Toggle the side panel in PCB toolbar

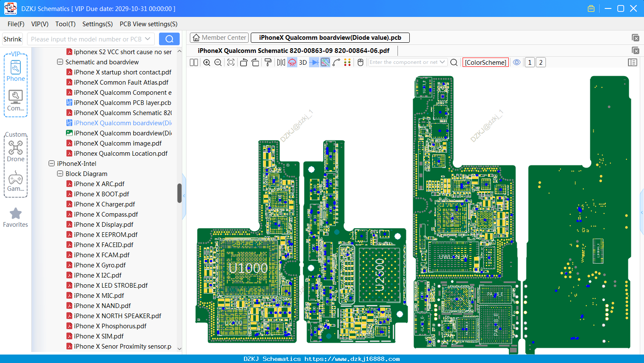click(x=633, y=63)
